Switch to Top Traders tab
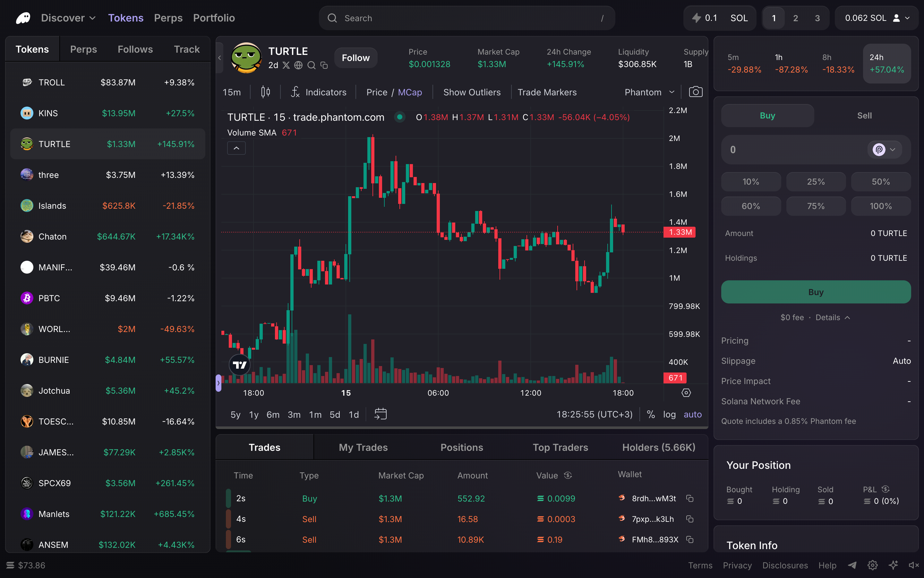924x578 pixels. pos(560,447)
